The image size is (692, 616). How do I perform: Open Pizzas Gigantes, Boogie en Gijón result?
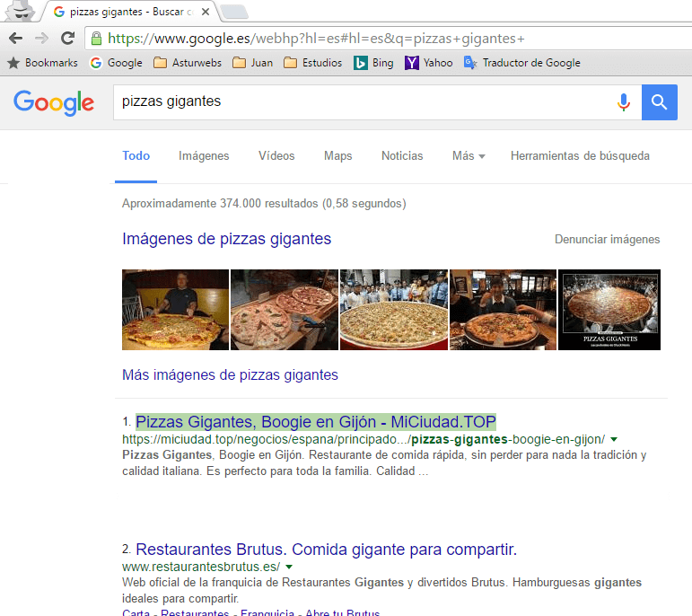(x=316, y=422)
